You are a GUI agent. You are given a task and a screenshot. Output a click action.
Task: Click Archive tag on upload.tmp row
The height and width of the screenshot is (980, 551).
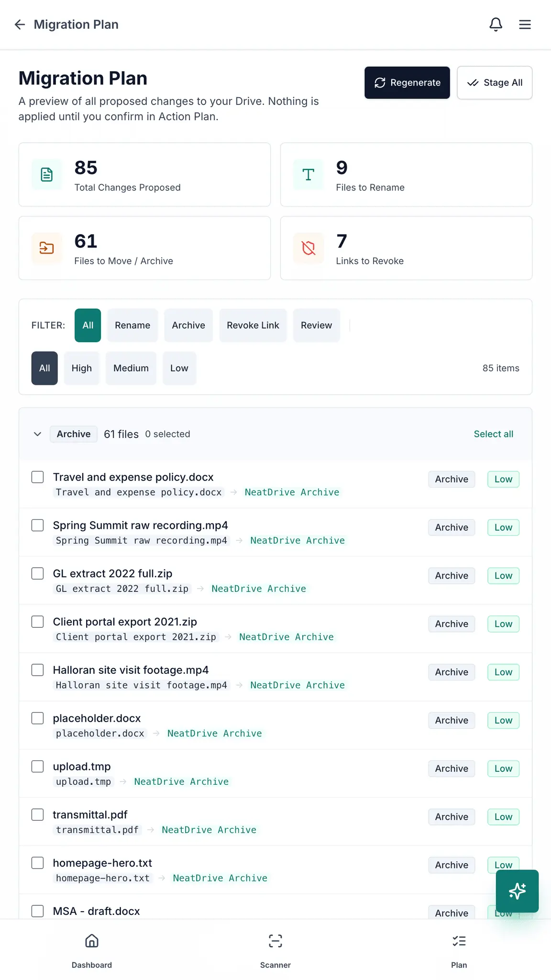[x=452, y=768]
